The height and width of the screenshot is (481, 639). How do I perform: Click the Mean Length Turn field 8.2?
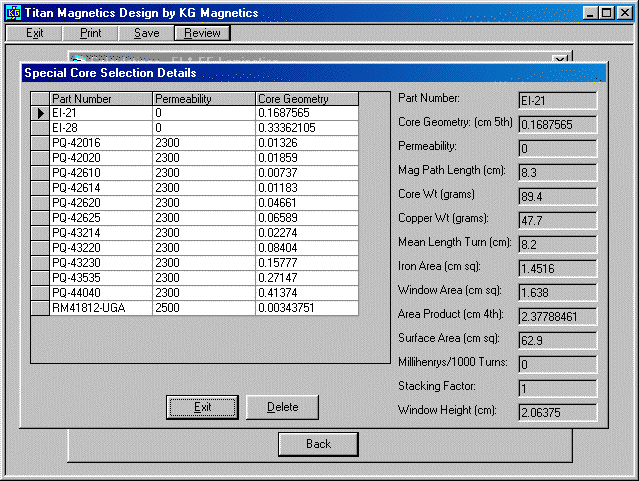tap(558, 245)
